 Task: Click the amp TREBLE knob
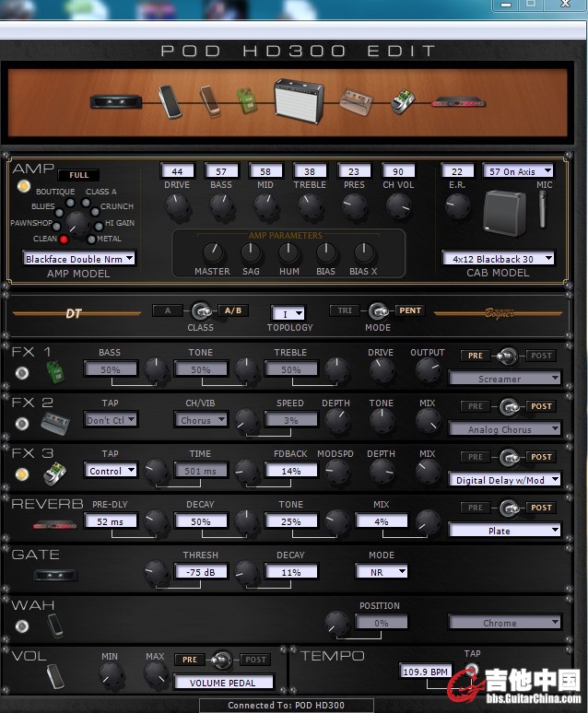[310, 205]
